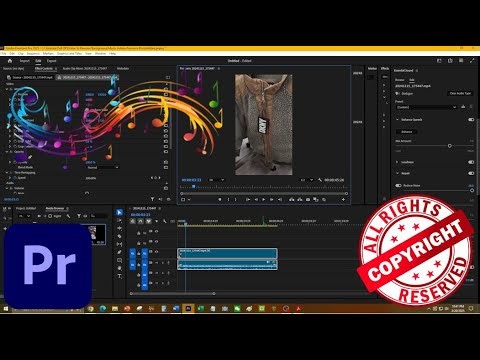The width and height of the screenshot is (480, 360).
Task: Open the Metadata panel tab
Action: click(x=123, y=68)
